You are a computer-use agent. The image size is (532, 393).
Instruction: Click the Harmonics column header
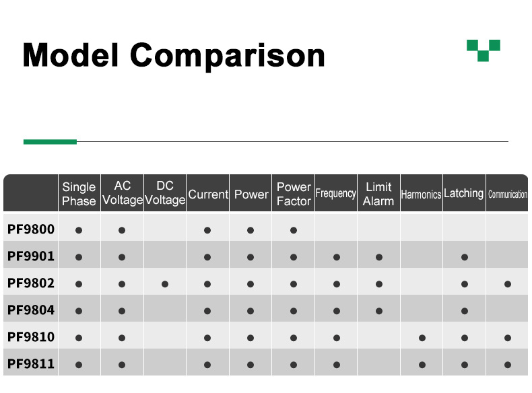point(421,194)
